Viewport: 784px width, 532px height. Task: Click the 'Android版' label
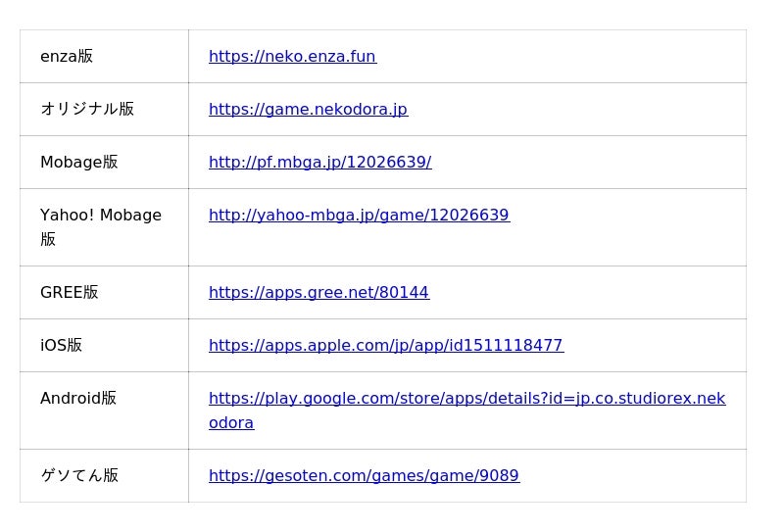(78, 399)
